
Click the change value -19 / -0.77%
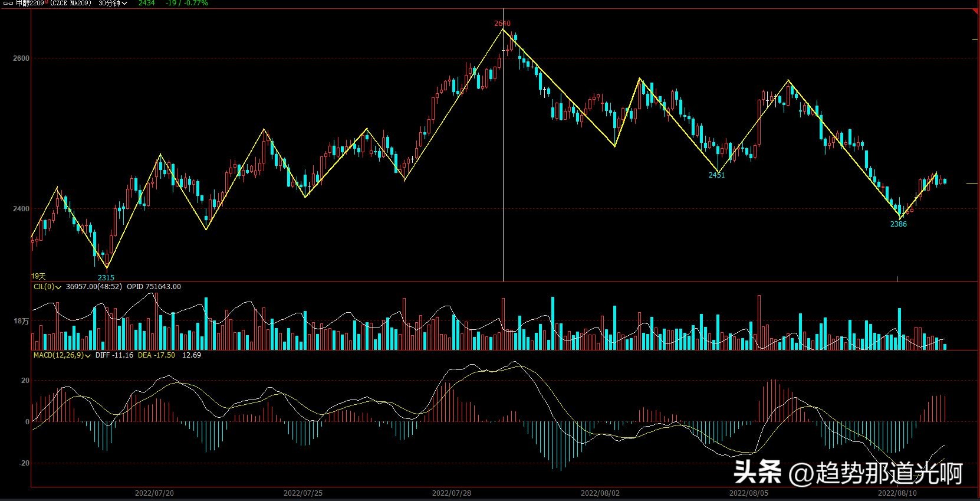(186, 3)
